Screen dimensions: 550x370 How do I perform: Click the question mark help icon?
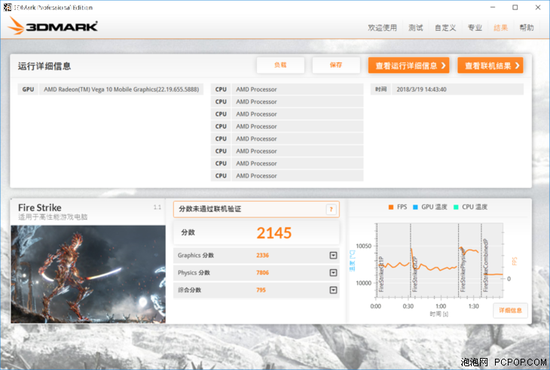[x=331, y=209]
